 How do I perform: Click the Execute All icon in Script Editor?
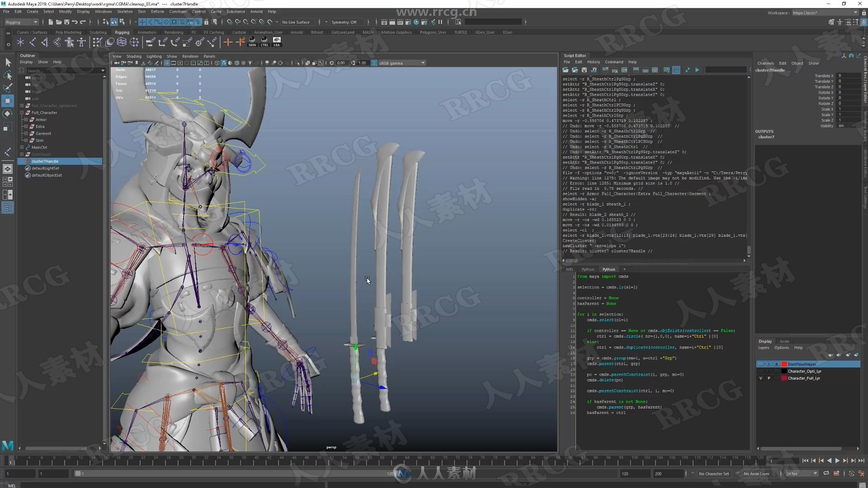click(x=688, y=70)
